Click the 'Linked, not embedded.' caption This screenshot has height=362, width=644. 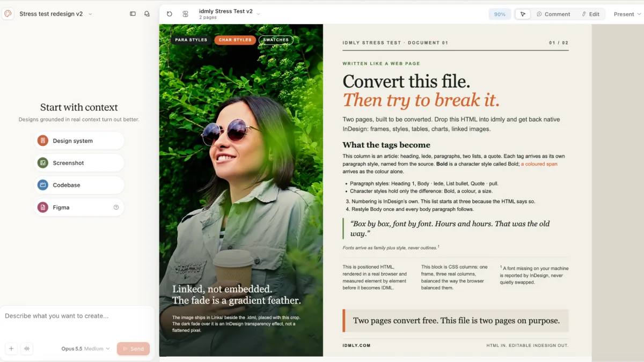[x=222, y=289]
